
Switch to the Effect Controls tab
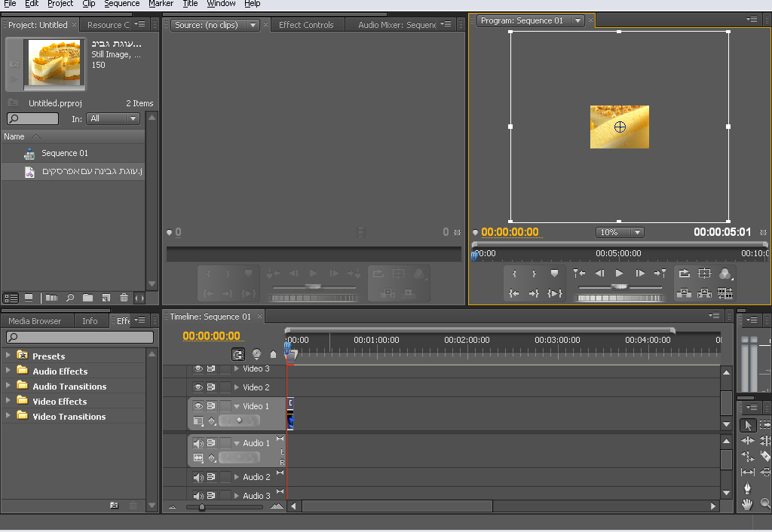click(x=306, y=25)
